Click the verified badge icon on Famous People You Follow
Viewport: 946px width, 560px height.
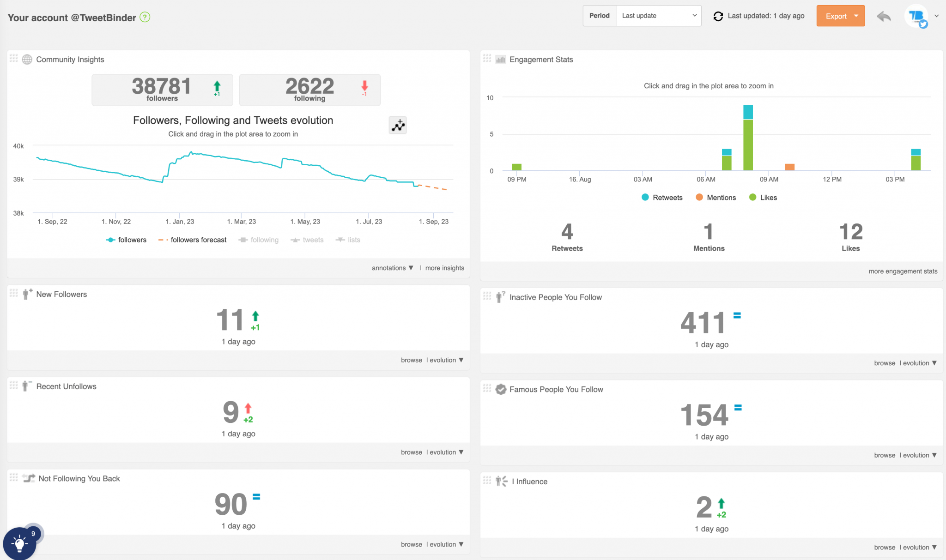pyautogui.click(x=500, y=389)
